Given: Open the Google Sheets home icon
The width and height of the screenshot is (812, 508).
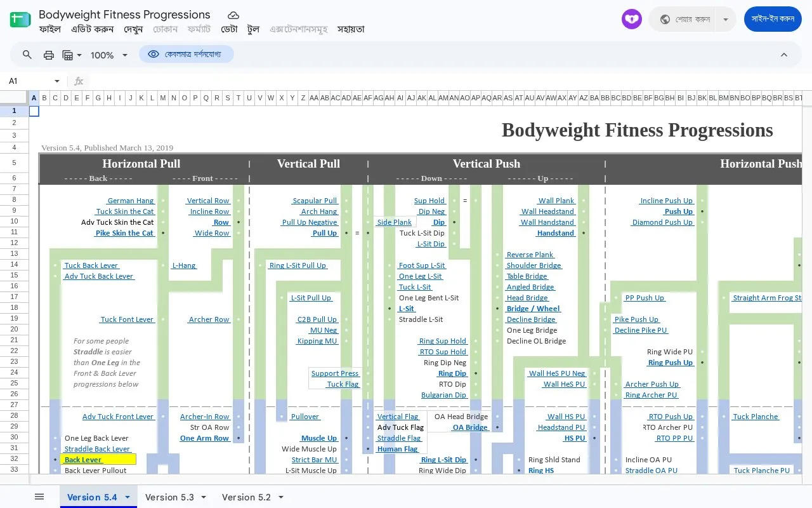Looking at the screenshot, I should (20, 20).
